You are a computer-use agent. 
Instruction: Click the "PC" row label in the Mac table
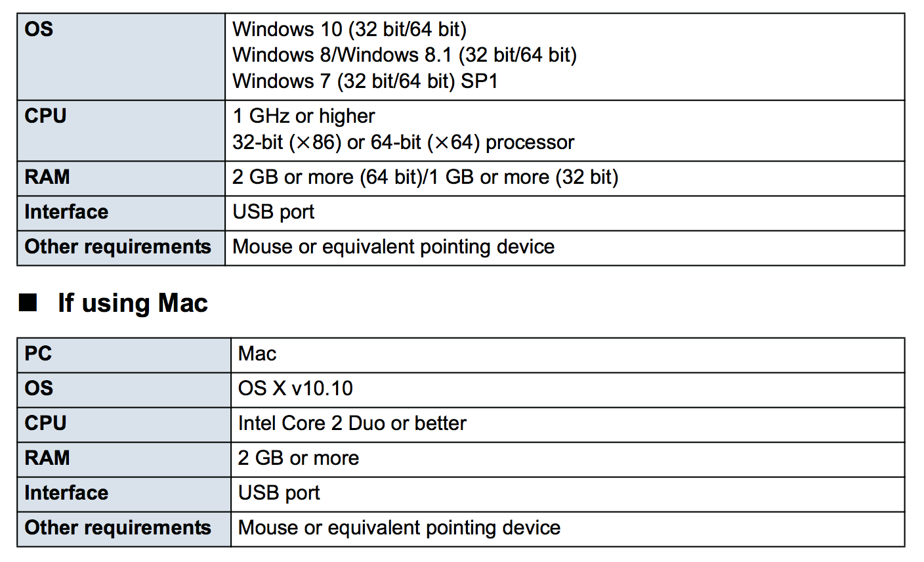click(x=38, y=354)
